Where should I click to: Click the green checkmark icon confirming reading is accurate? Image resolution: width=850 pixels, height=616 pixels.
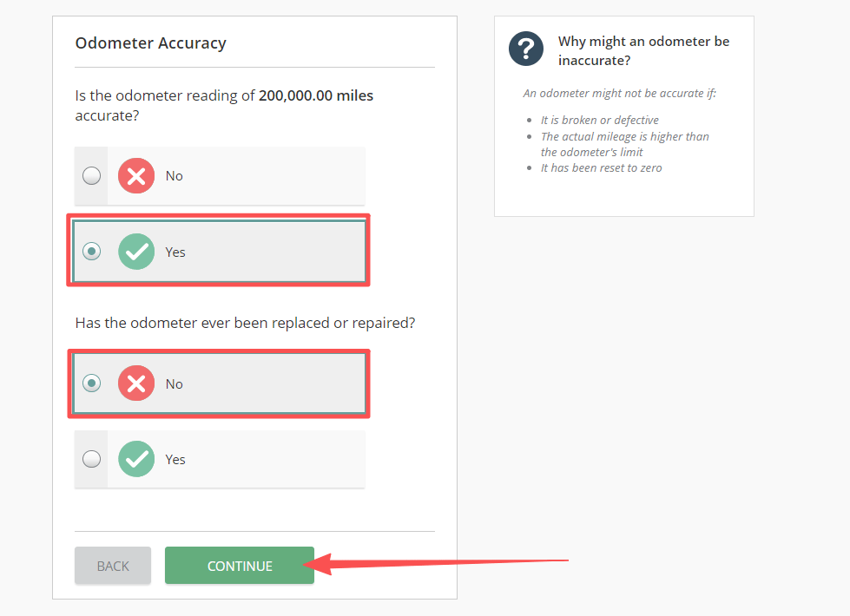coord(136,252)
